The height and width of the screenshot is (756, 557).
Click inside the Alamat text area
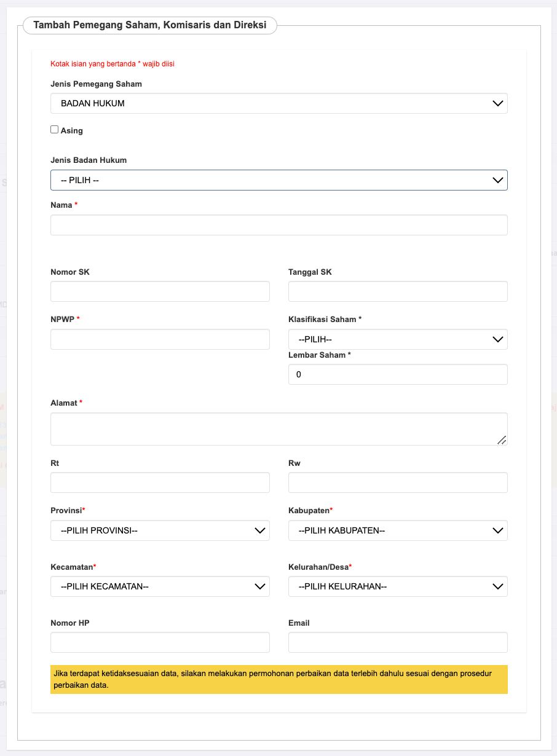[x=278, y=428]
